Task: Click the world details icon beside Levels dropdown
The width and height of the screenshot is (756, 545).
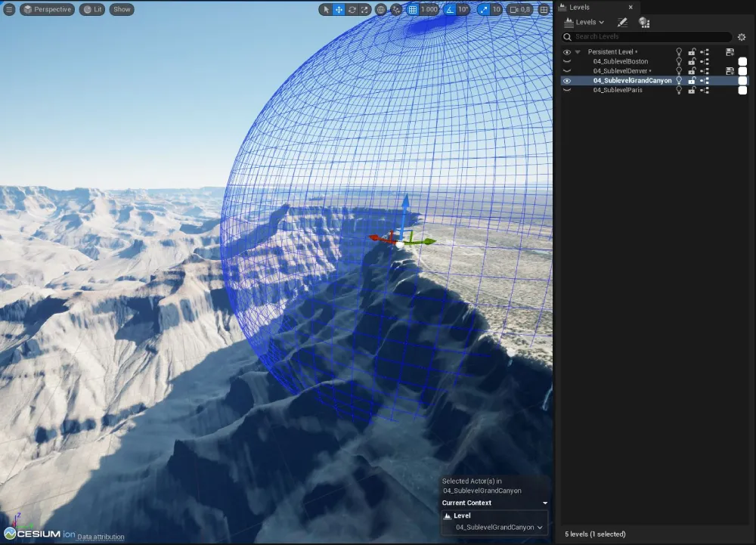Action: [x=643, y=21]
